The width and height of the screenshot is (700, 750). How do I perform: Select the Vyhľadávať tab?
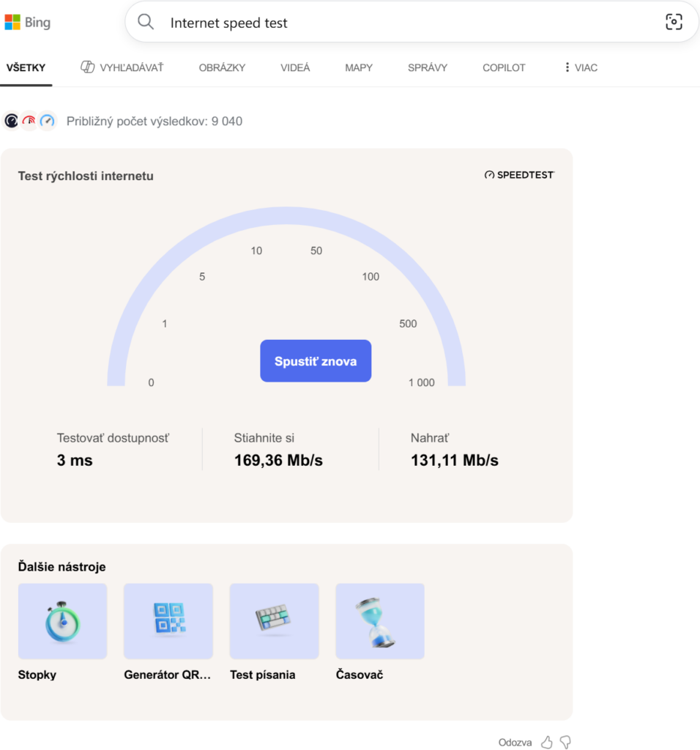tap(122, 67)
